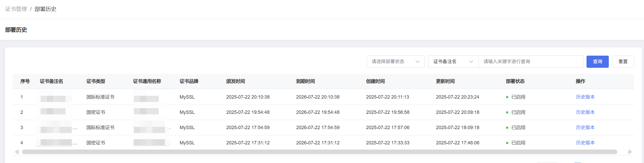Select 国际标准证书 cell in row 3
This screenshot has width=644, height=163.
100,128
